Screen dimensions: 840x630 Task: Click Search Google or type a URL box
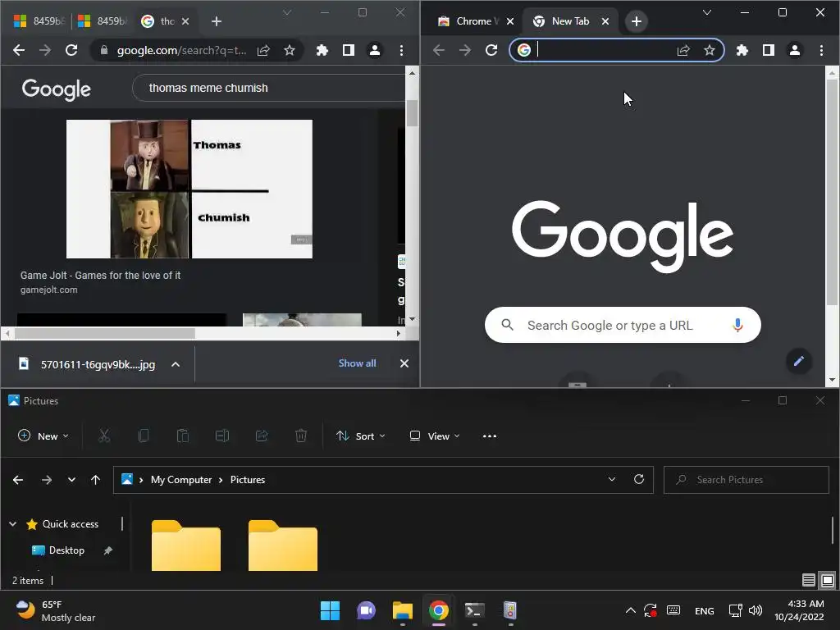click(x=623, y=325)
